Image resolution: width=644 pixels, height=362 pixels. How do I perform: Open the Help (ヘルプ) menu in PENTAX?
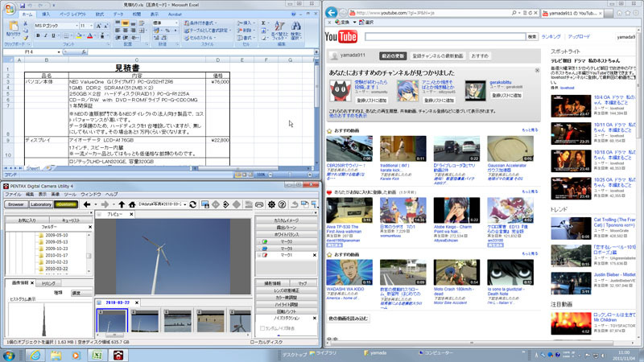[x=111, y=194]
